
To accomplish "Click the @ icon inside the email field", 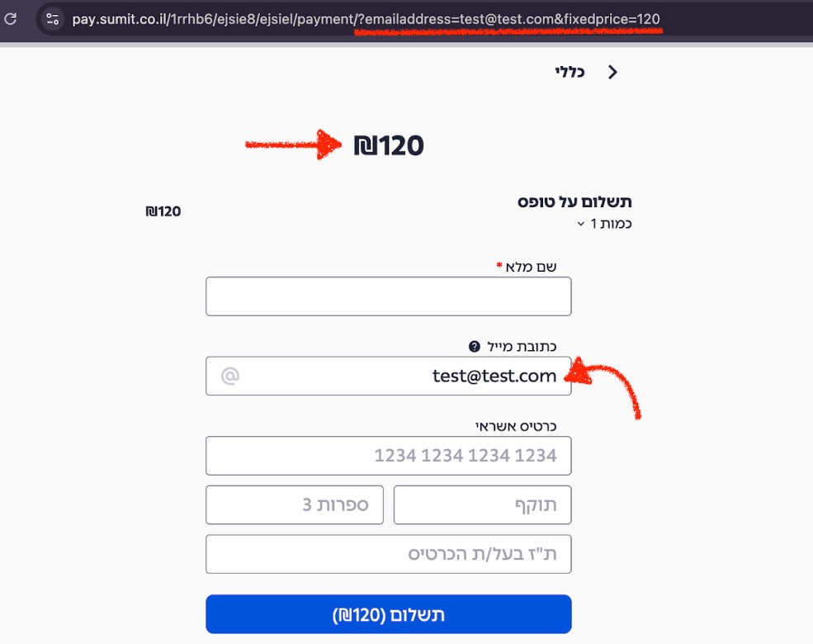I will pyautogui.click(x=230, y=376).
